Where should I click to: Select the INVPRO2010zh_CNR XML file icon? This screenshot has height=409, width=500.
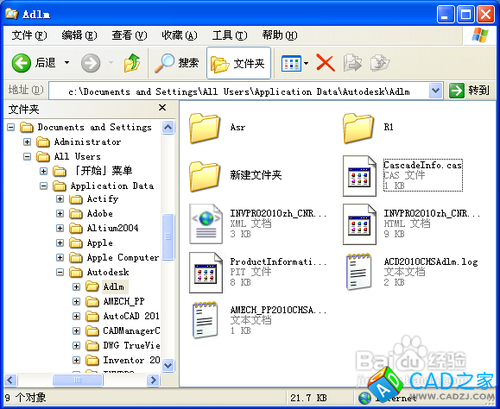206,224
